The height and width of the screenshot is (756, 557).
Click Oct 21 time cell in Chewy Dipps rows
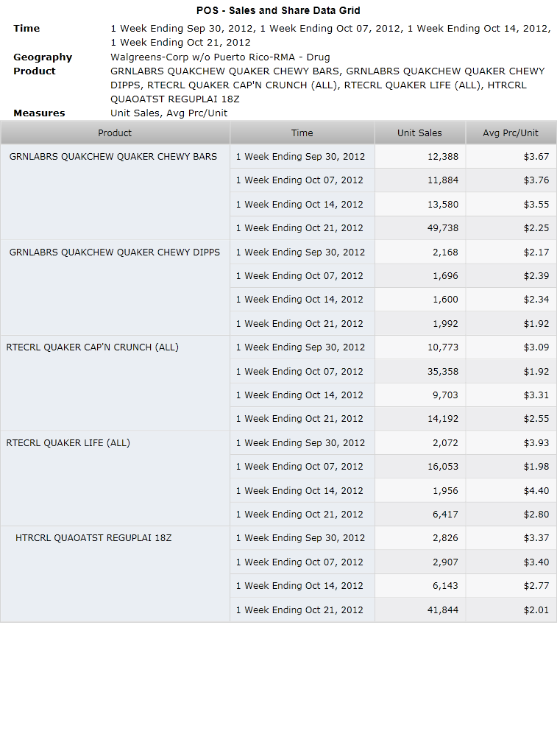pos(302,323)
